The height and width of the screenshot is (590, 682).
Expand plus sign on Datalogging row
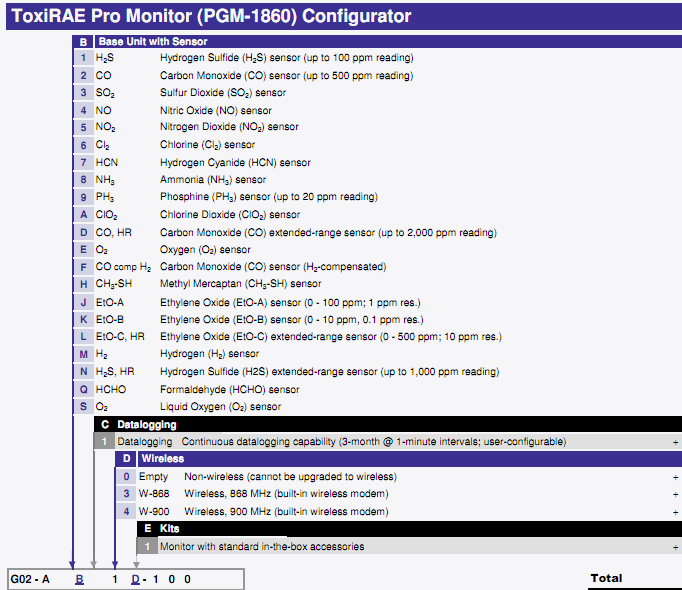tap(675, 442)
